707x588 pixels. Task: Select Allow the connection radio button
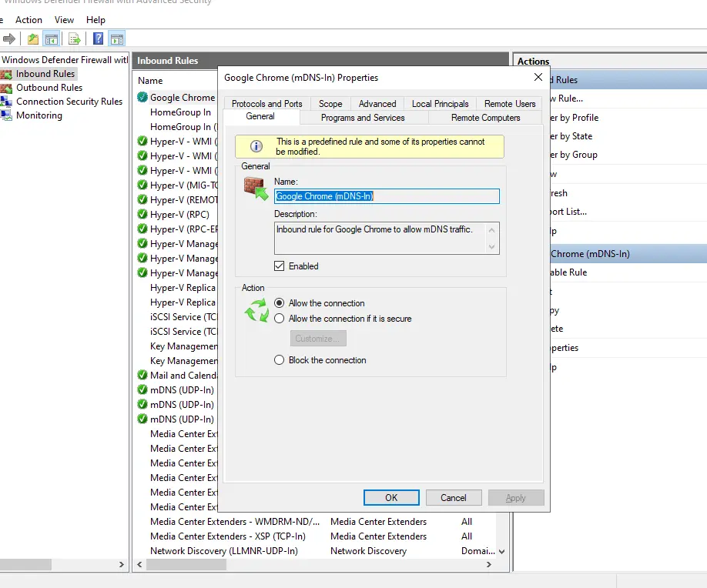pyautogui.click(x=279, y=303)
